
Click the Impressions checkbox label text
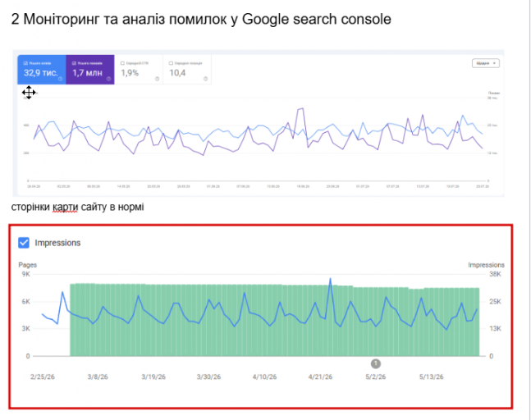57,243
